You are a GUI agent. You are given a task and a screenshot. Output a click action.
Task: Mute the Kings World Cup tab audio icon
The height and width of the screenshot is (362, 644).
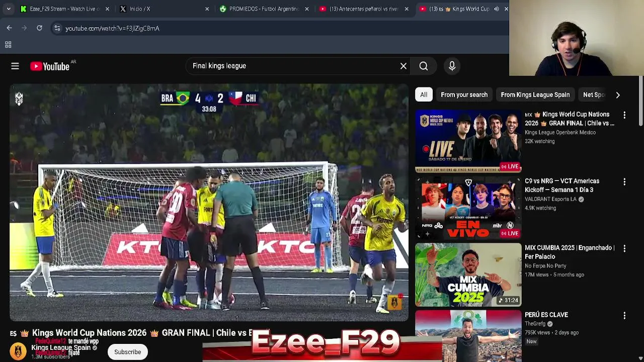[x=496, y=9]
